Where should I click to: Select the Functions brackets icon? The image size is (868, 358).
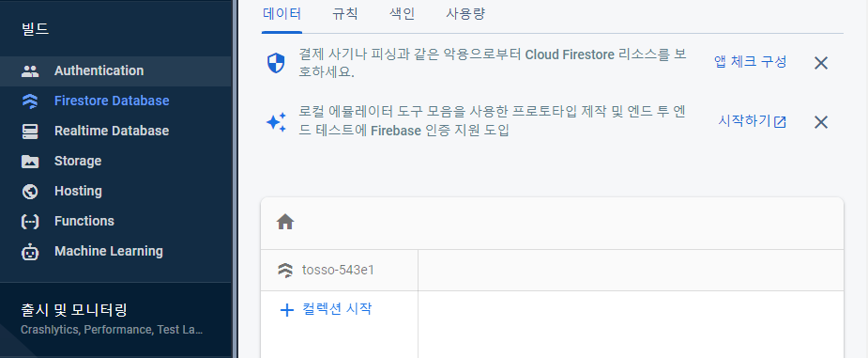[x=30, y=221]
